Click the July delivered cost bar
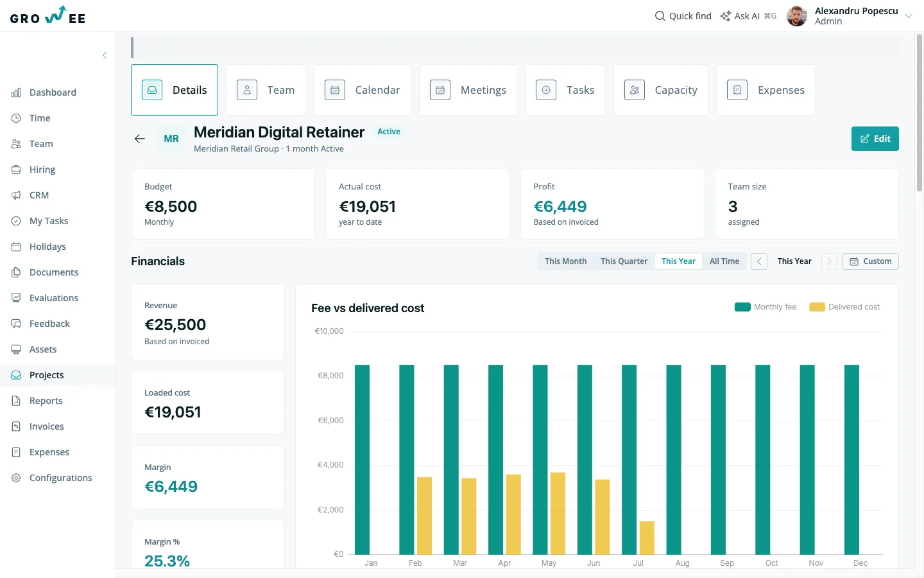 coord(647,538)
